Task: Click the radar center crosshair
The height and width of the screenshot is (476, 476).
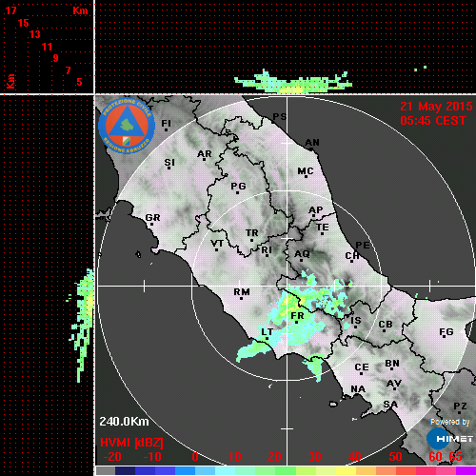Action: click(x=288, y=286)
